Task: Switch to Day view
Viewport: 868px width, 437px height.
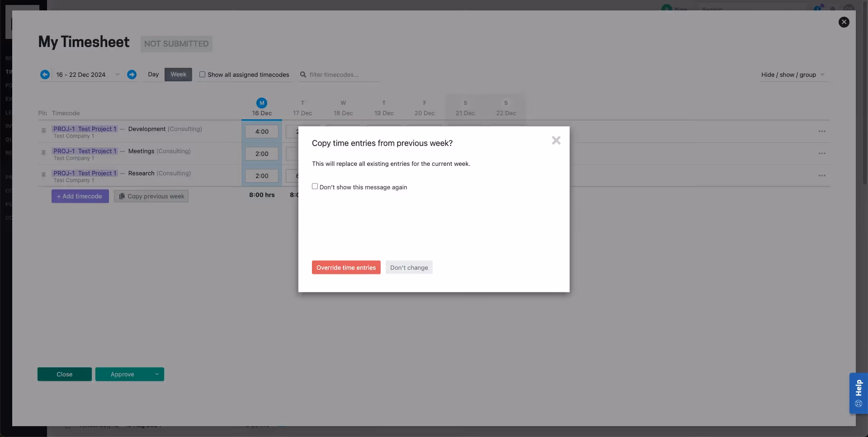Action: pos(153,75)
